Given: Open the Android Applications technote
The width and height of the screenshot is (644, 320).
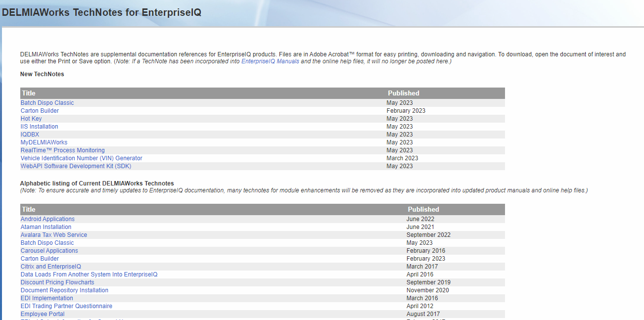Looking at the screenshot, I should coord(47,219).
